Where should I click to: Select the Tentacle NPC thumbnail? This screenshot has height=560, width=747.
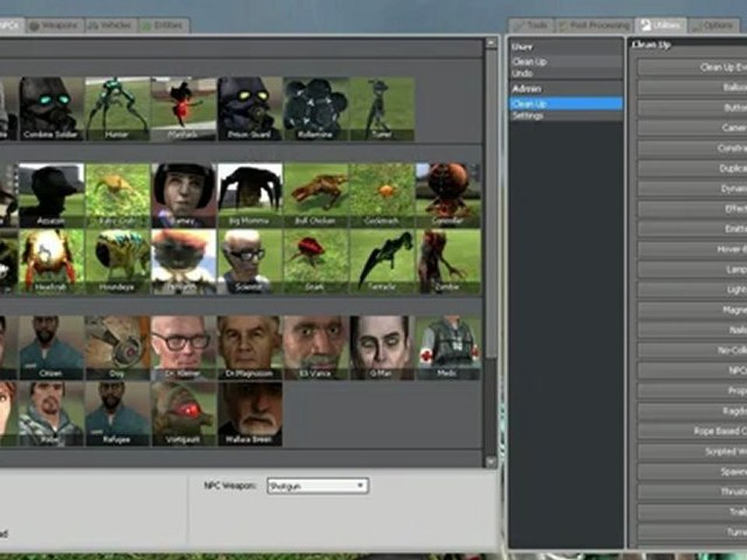tap(382, 261)
